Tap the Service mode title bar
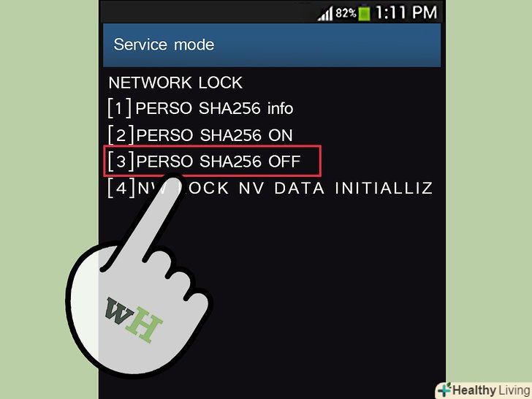Screen dimensions: 532x399 (272, 45)
